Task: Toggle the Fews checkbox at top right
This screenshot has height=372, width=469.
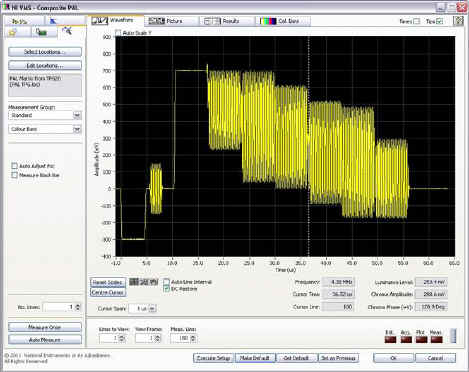Action: click(416, 21)
